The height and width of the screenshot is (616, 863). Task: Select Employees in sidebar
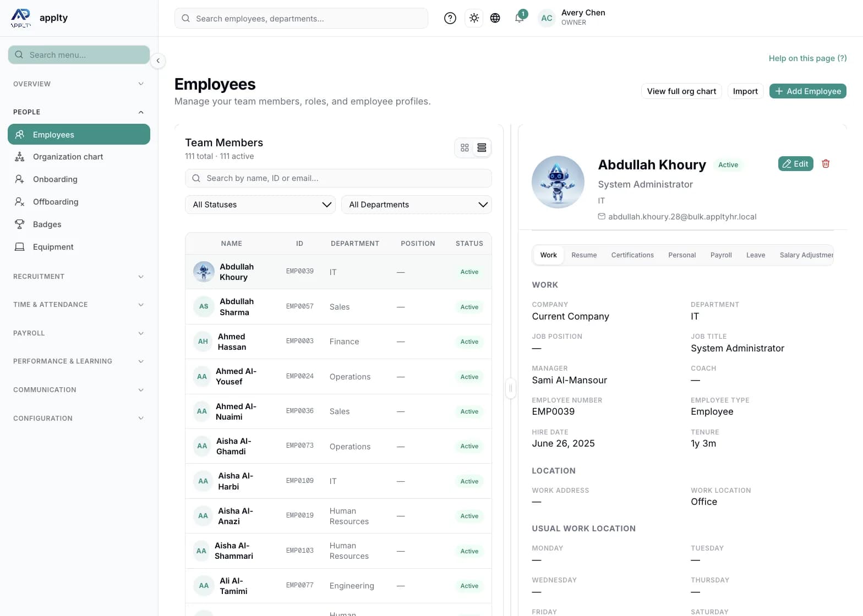[x=79, y=134]
